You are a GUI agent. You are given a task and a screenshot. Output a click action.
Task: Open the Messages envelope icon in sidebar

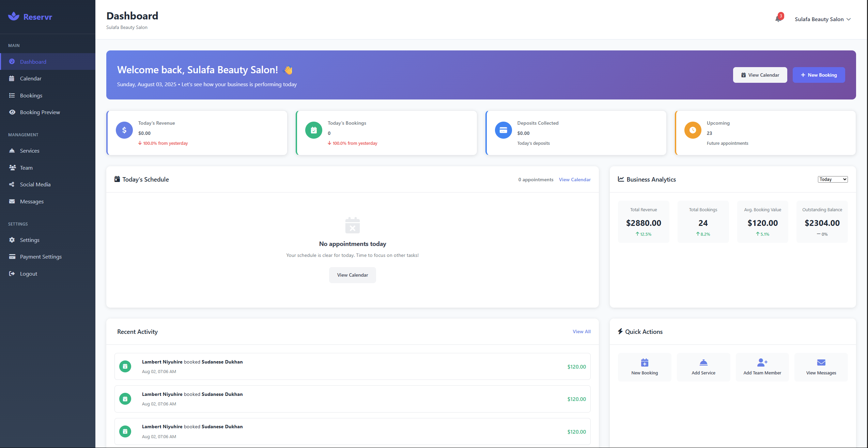(x=12, y=201)
